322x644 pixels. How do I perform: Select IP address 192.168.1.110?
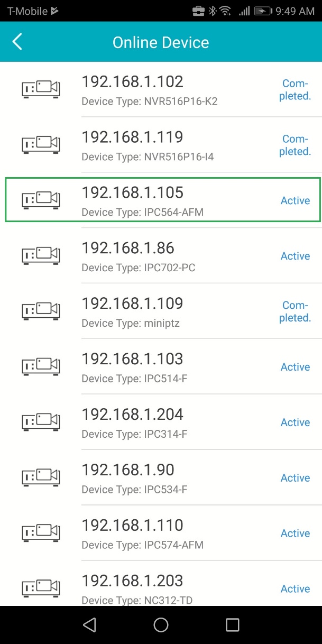coord(132,525)
